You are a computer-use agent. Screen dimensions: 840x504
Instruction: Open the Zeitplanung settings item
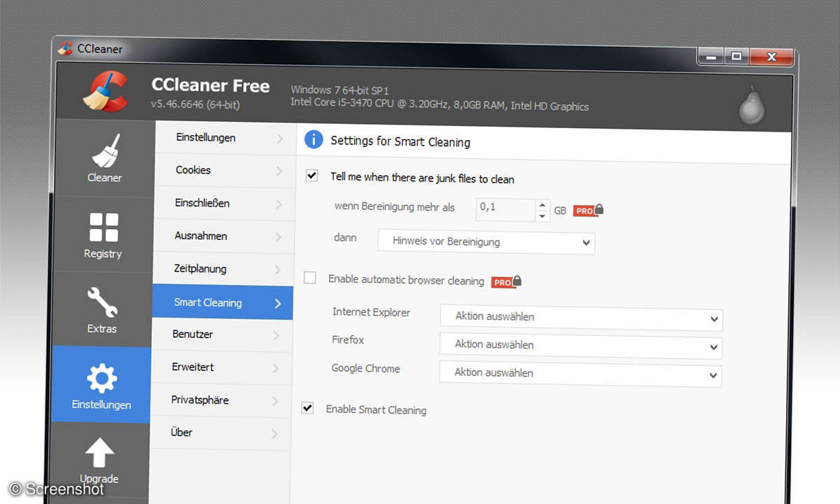(223, 269)
